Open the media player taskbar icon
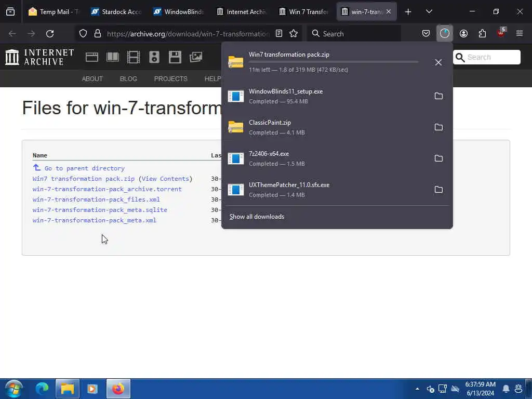The width and height of the screenshot is (532, 399). click(x=92, y=389)
